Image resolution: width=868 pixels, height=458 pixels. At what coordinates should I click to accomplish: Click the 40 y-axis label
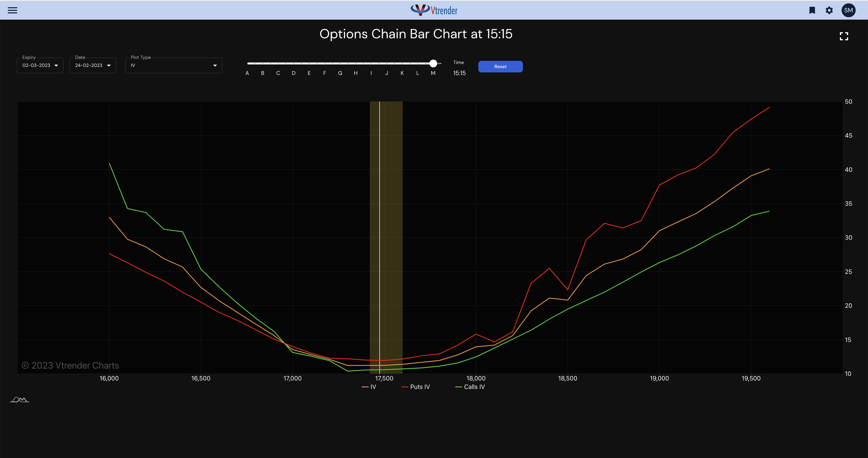pos(848,170)
